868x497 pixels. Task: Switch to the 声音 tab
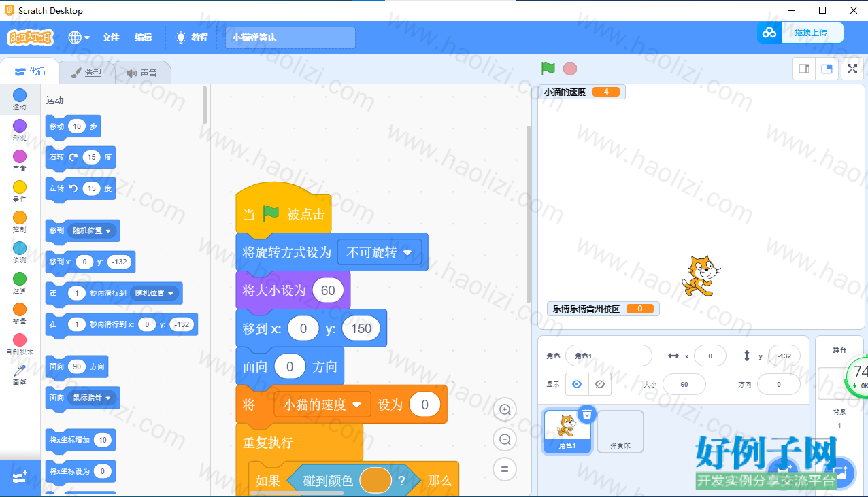(141, 72)
